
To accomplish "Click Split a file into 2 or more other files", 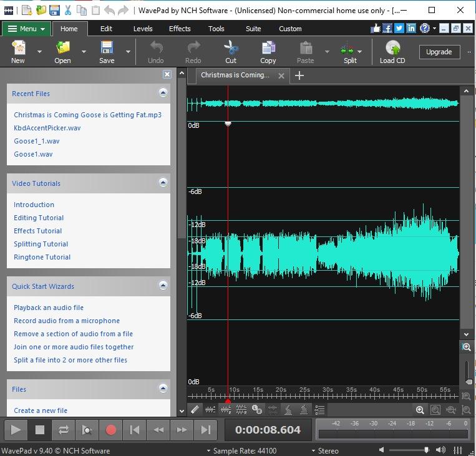I will (70, 360).
